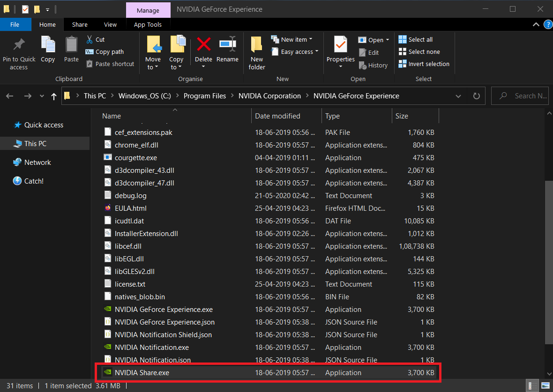Click Edit in Open group
This screenshot has height=392, width=553.
tap(369, 52)
